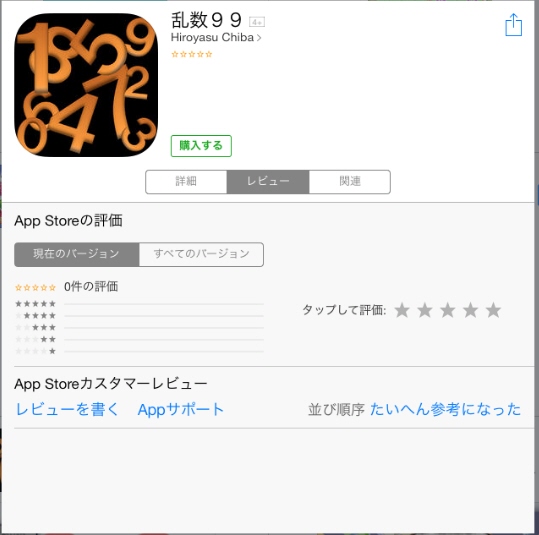Viewport: 539px width, 535px height.
Task: Open developer page Hiroyasu Chiba chevron
Action: (x=216, y=37)
